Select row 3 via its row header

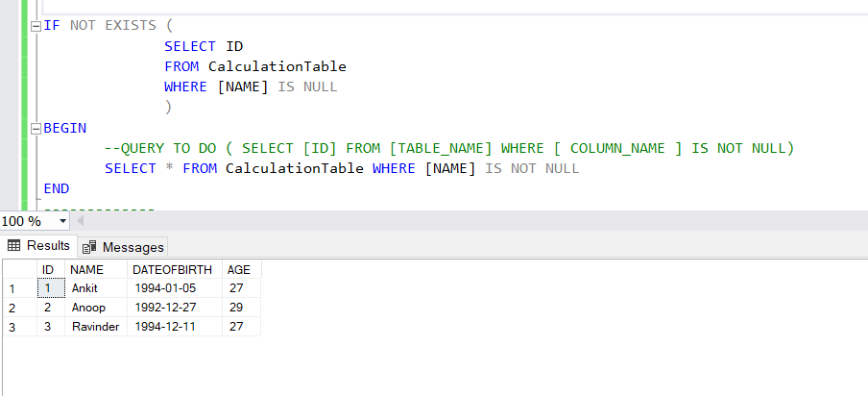point(18,327)
